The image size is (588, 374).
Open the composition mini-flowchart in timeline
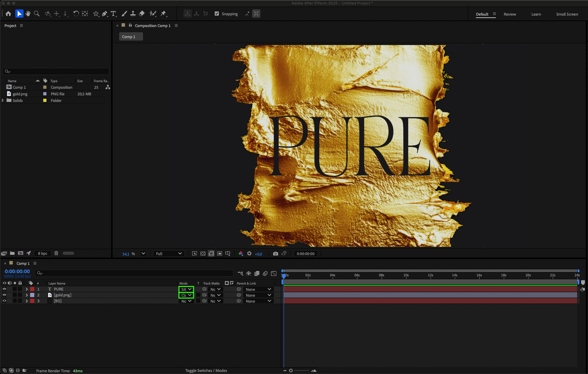(240, 273)
